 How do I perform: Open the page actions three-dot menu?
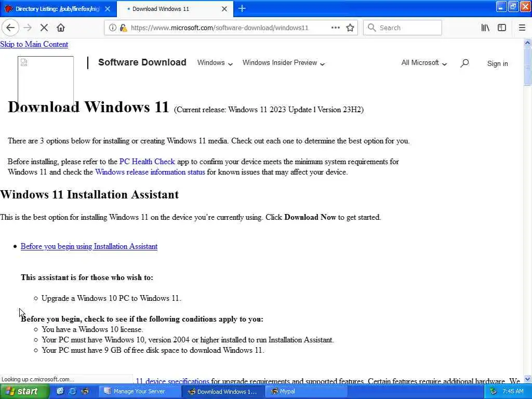335,28
